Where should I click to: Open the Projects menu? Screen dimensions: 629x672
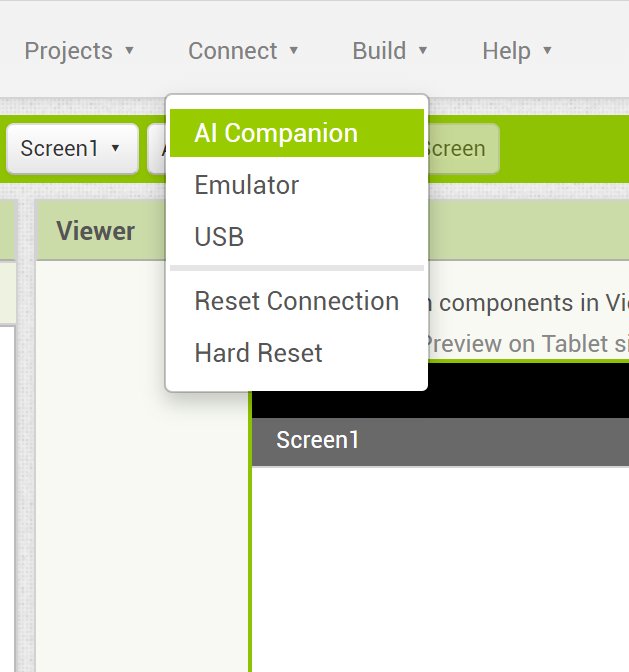pyautogui.click(x=79, y=51)
